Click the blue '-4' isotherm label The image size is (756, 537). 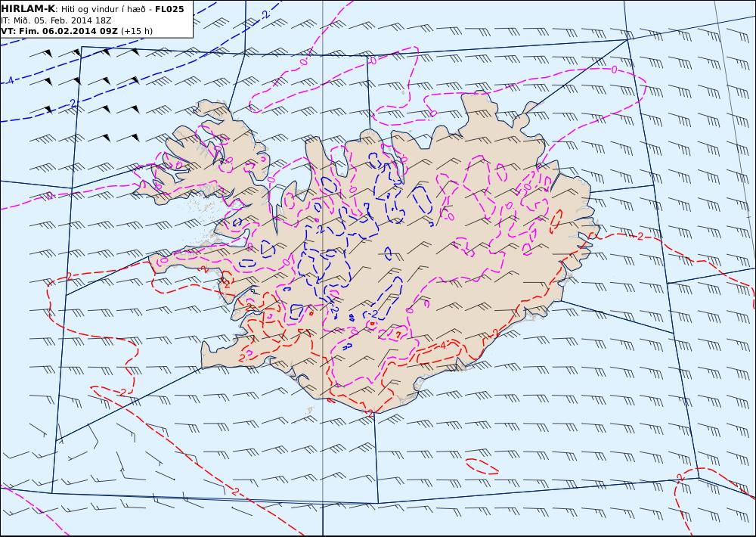coord(9,80)
